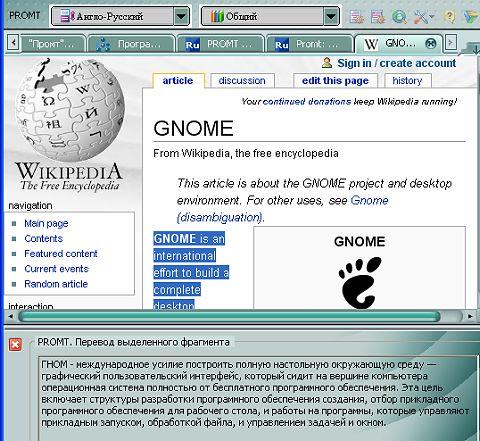The width and height of the screenshot is (480, 441).
Task: Click the continued donations link
Action: (307, 101)
